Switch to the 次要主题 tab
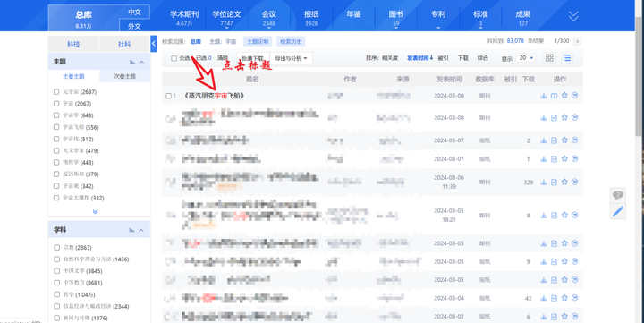This screenshot has width=644, height=323. point(125,76)
